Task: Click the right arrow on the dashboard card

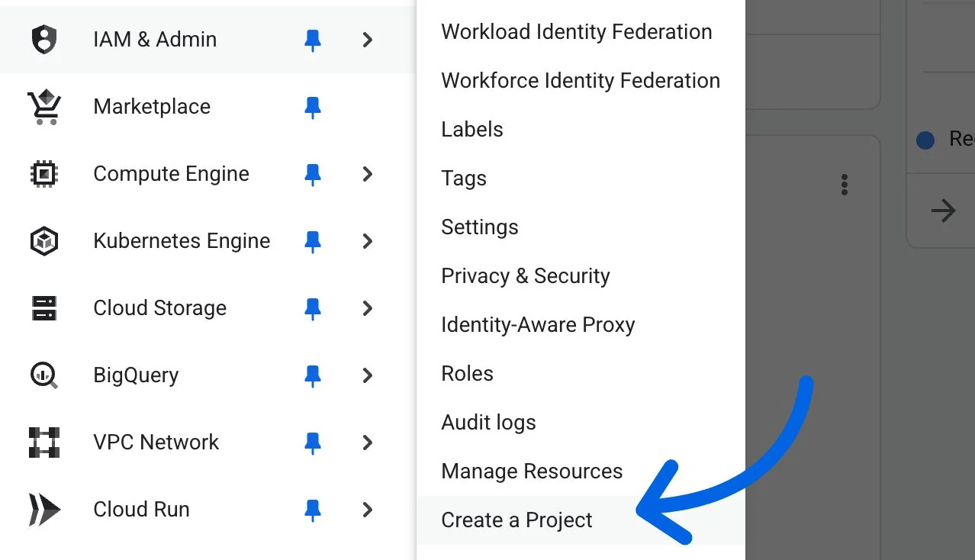Action: tap(944, 211)
